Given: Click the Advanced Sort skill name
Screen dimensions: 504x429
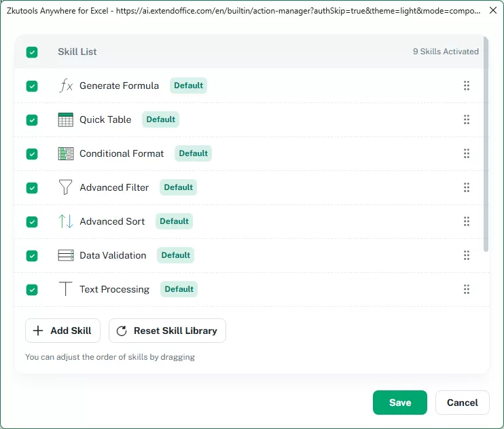Looking at the screenshot, I should click(112, 221).
